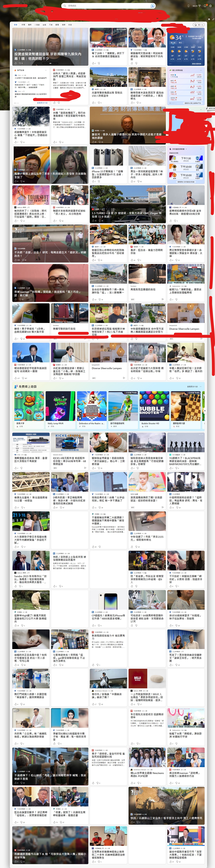
Task: Open the XOM stock row
Action: point(186,76)
